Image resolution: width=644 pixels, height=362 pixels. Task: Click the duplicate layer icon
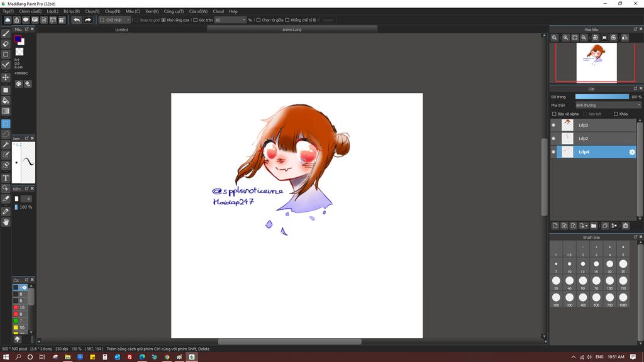pos(605,226)
